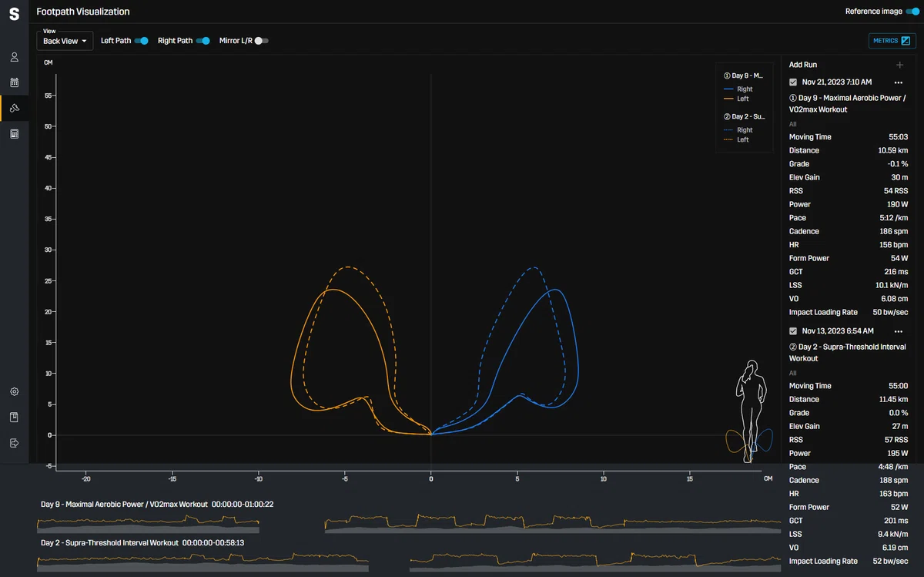Uncheck the Nov 21, 2023 7:10 AM run
Viewport: 924px width, 577px height.
793,82
